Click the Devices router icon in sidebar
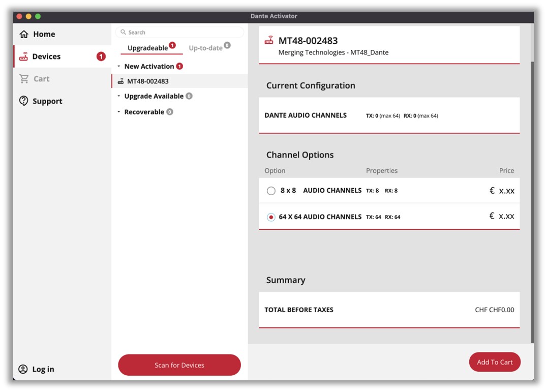This screenshot has width=547, height=392. click(23, 56)
